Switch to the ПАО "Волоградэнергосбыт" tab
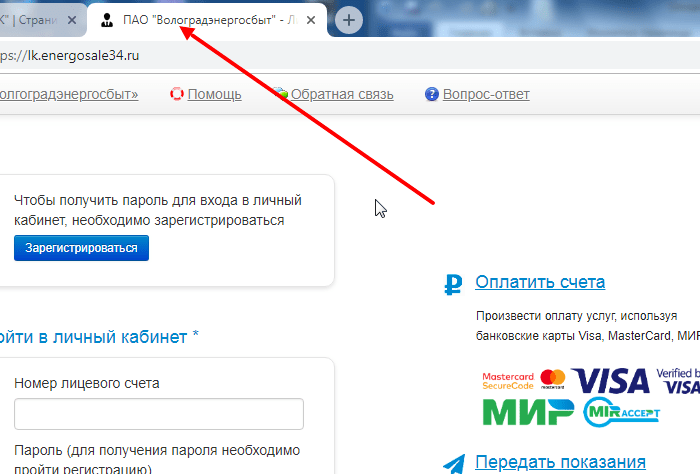Image resolution: width=700 pixels, height=474 pixels. click(x=207, y=20)
